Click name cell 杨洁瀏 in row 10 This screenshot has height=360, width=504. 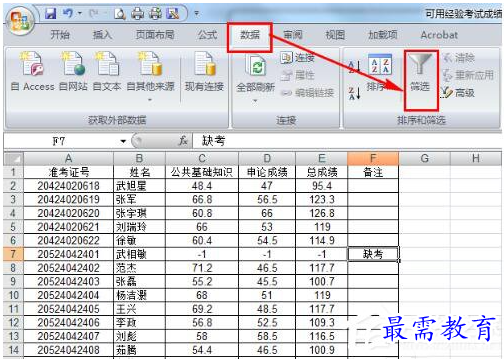pos(139,295)
